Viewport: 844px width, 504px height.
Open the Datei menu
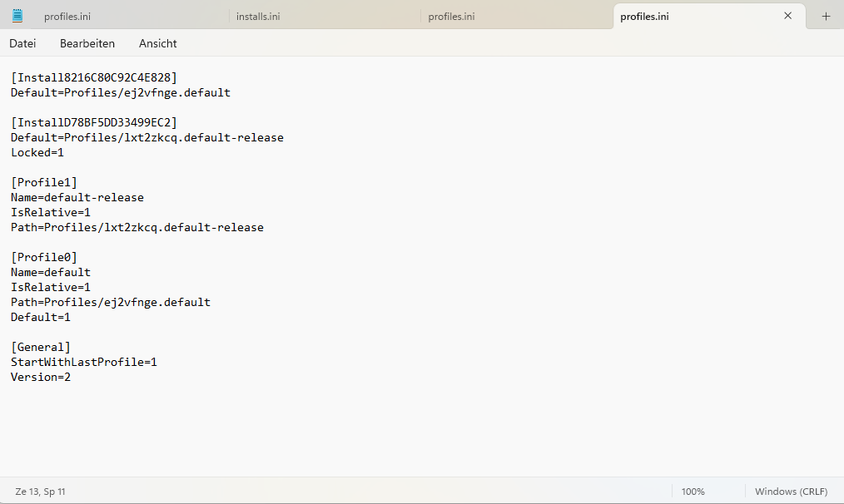(x=22, y=43)
